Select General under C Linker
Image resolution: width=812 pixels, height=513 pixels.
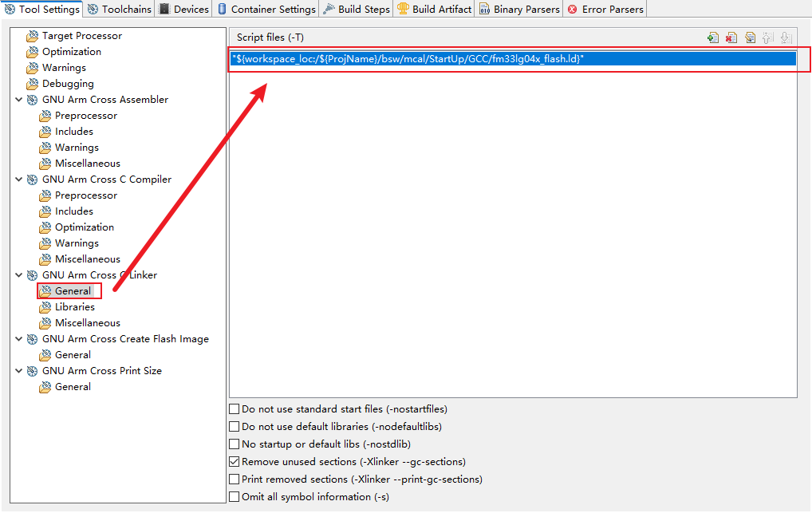click(73, 291)
